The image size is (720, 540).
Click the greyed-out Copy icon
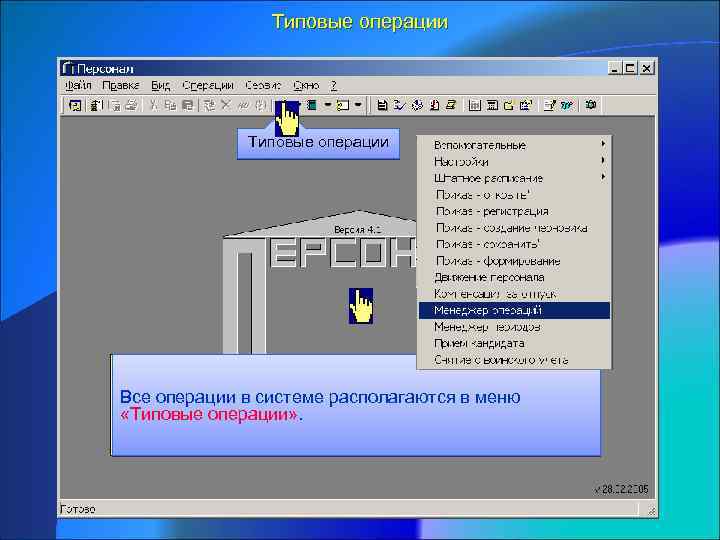click(170, 105)
